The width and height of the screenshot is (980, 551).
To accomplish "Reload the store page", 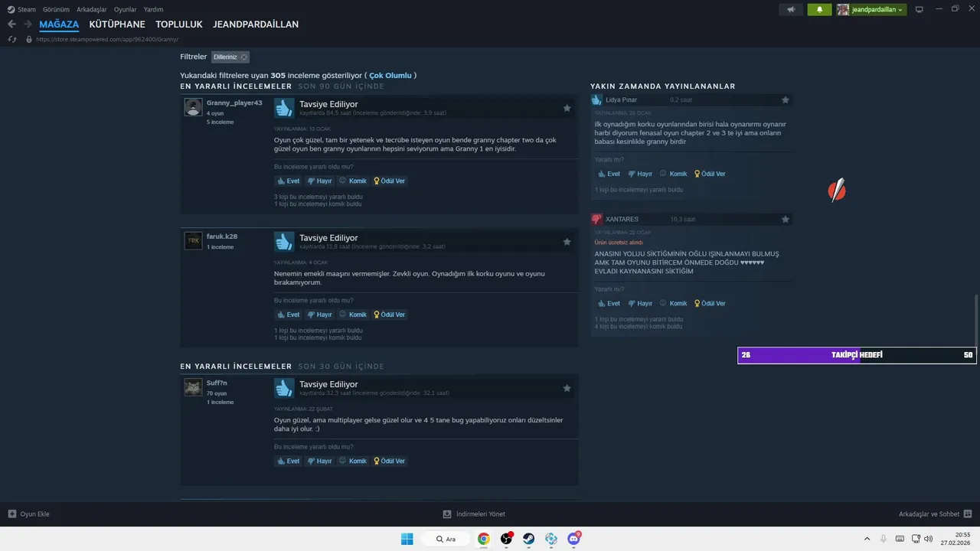I will pyautogui.click(x=12, y=39).
